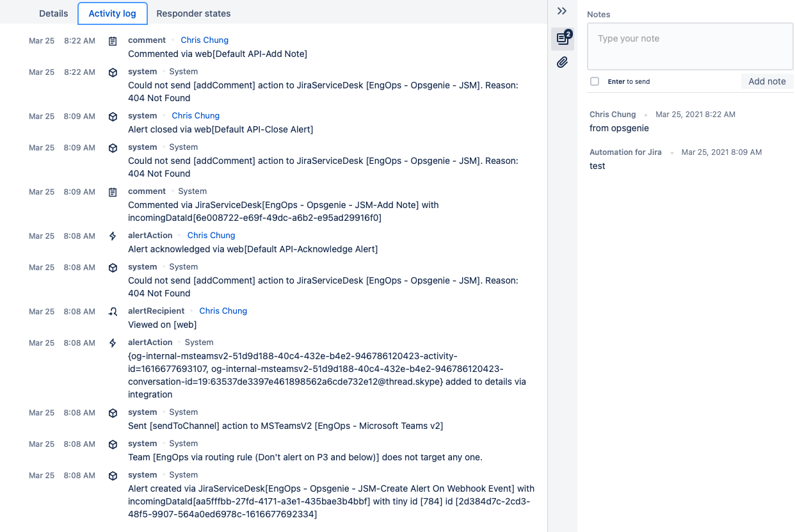Click the 'Mar 25, 2021 8:09 AM' note timestamp
This screenshot has height=532, width=795.
[721, 152]
